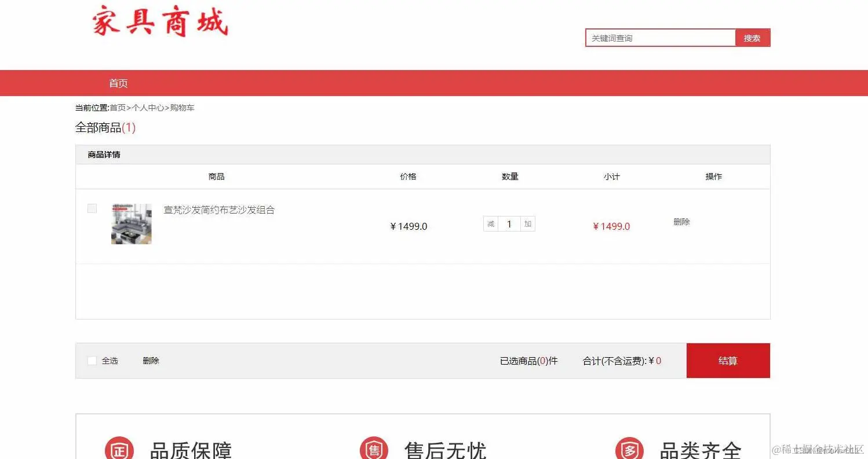The height and width of the screenshot is (459, 868).
Task: Click the 搜索 search button
Action: 753,38
